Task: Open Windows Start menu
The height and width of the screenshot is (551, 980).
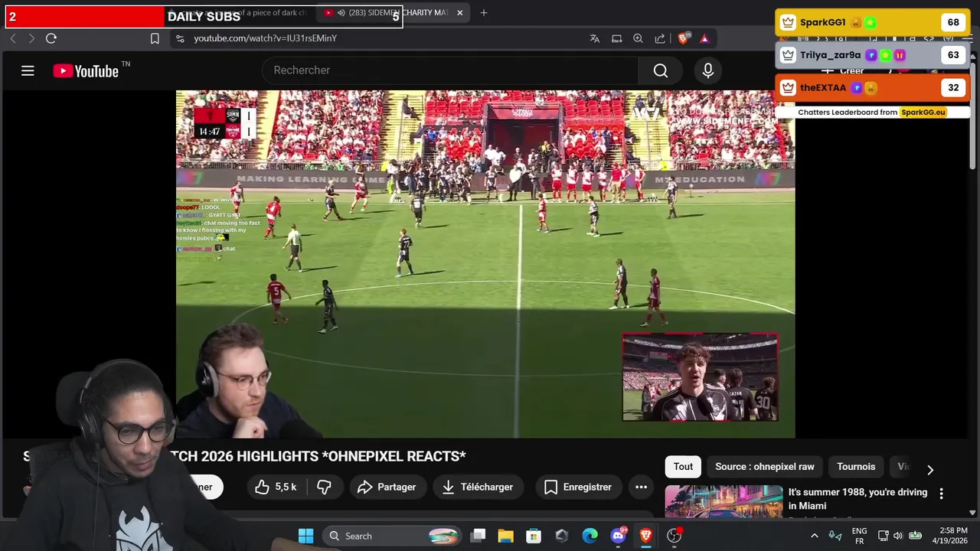Action: (305, 536)
